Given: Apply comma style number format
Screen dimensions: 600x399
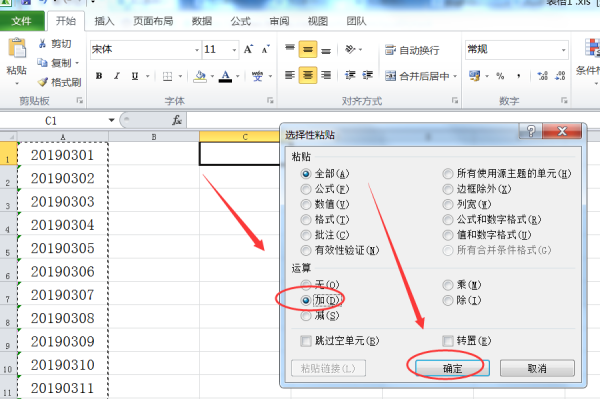Looking at the screenshot, I should 518,76.
